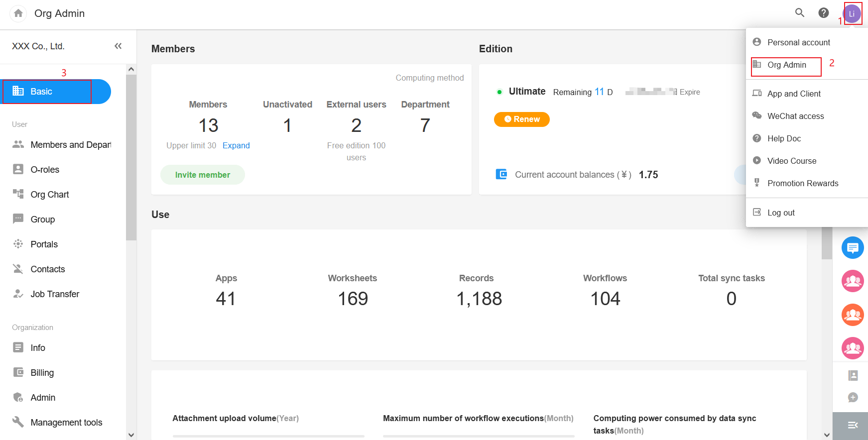Click the home icon in header

18,13
